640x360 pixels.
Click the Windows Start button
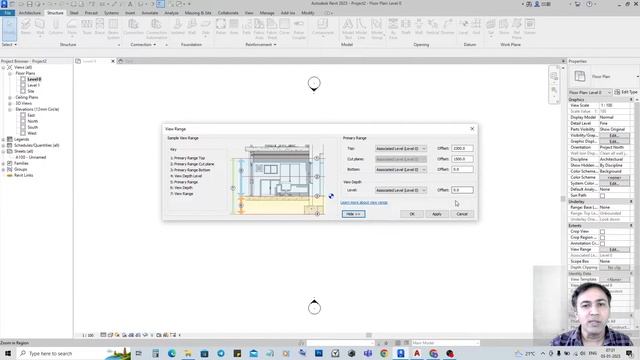point(8,353)
